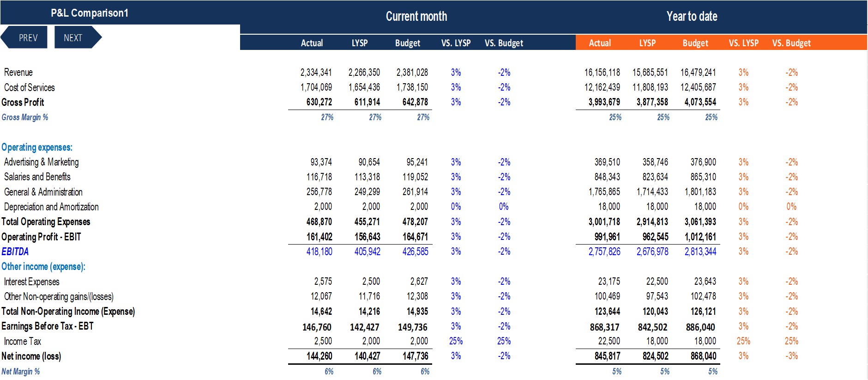This screenshot has height=380, width=868.
Task: Click Cost of Services actual 1,704,069
Action: coord(316,87)
